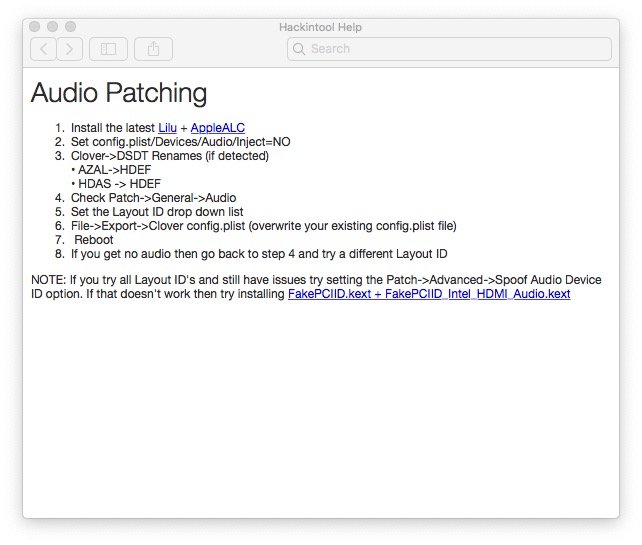Click the File->Export->Clover config.plist step
This screenshot has height=545, width=642.
263,226
